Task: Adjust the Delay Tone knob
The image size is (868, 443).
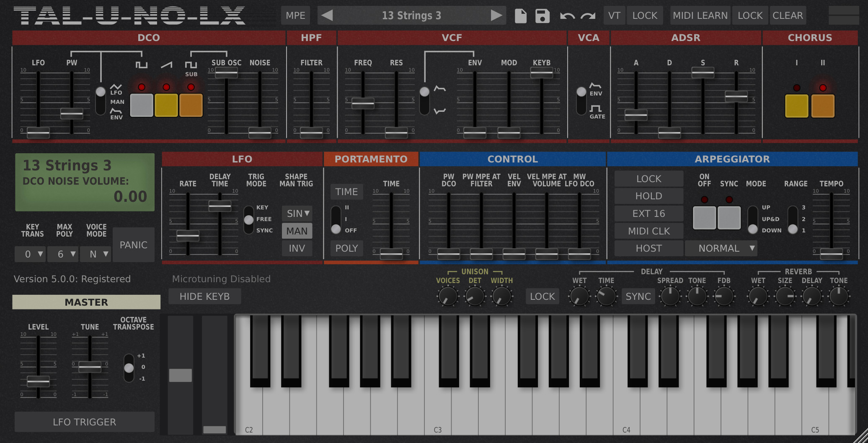Action: [x=697, y=296]
